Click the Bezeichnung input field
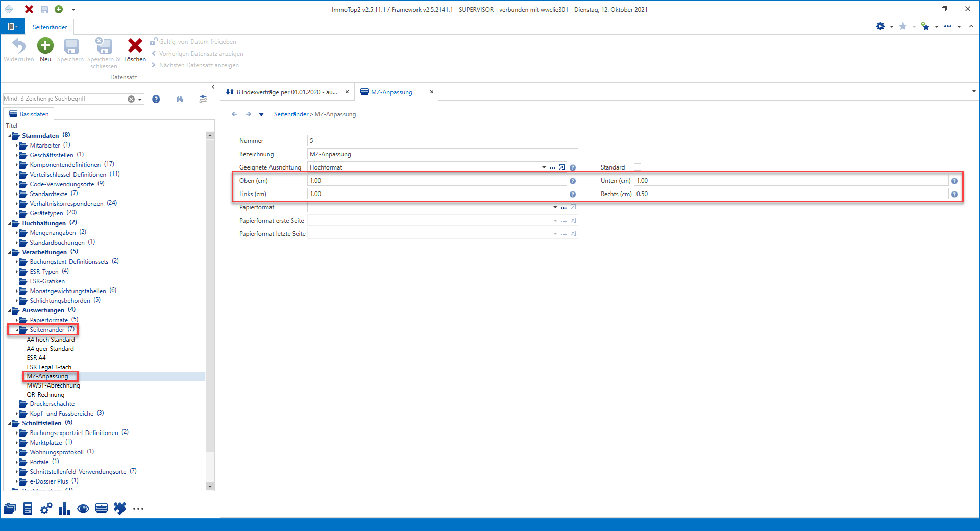This screenshot has height=531, width=980. [443, 154]
